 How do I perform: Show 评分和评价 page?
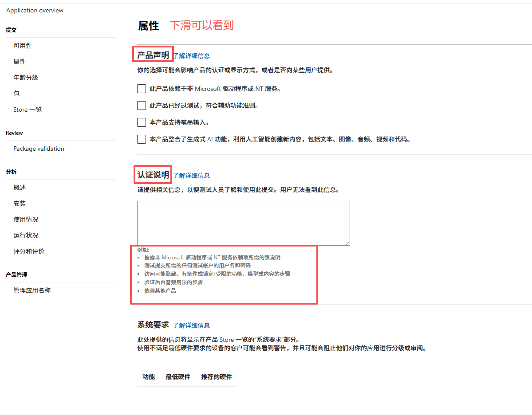tap(29, 251)
